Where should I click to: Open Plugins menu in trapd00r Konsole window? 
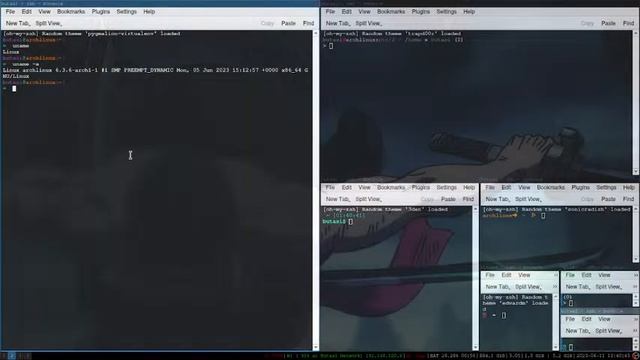click(x=421, y=12)
